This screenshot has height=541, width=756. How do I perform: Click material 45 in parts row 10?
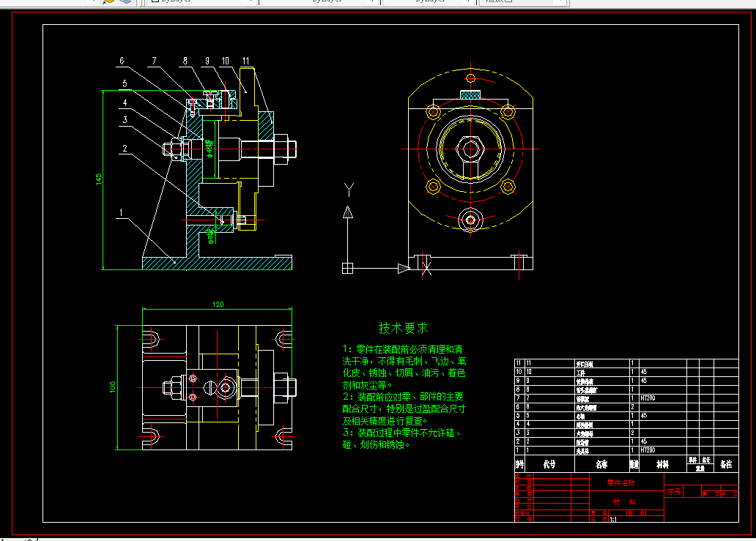644,372
